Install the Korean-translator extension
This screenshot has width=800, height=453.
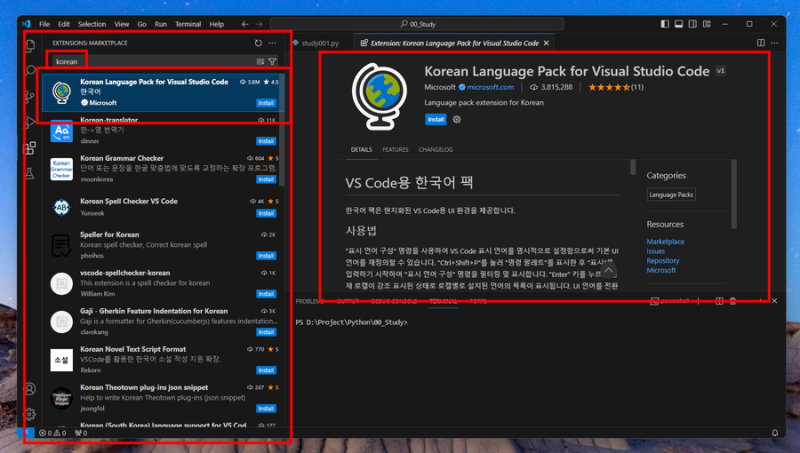266,141
